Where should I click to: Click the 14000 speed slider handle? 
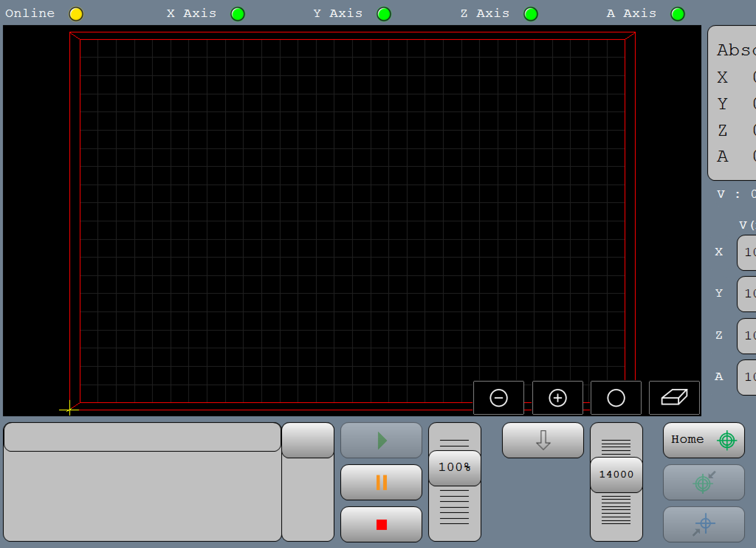point(616,475)
